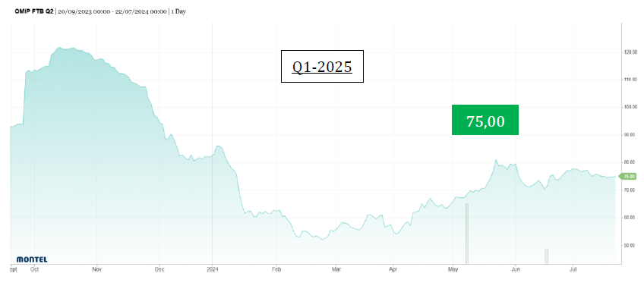644x289 pixels.
Task: Click the green 75.00 price marker
Action: click(x=627, y=176)
